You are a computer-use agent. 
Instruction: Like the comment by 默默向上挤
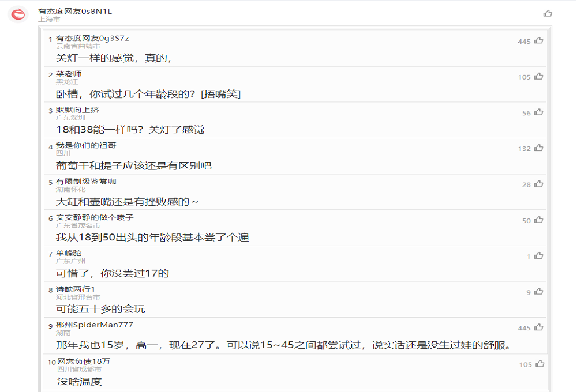coord(538,112)
